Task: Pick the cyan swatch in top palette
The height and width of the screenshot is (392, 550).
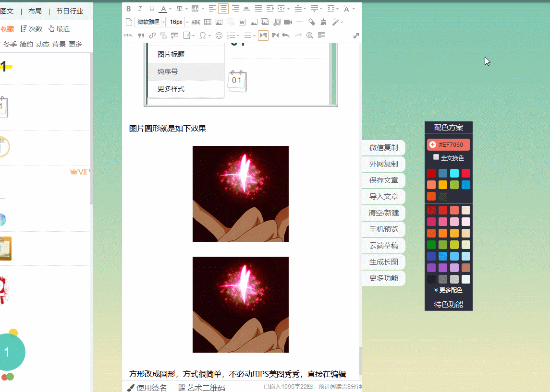Action: tap(454, 173)
